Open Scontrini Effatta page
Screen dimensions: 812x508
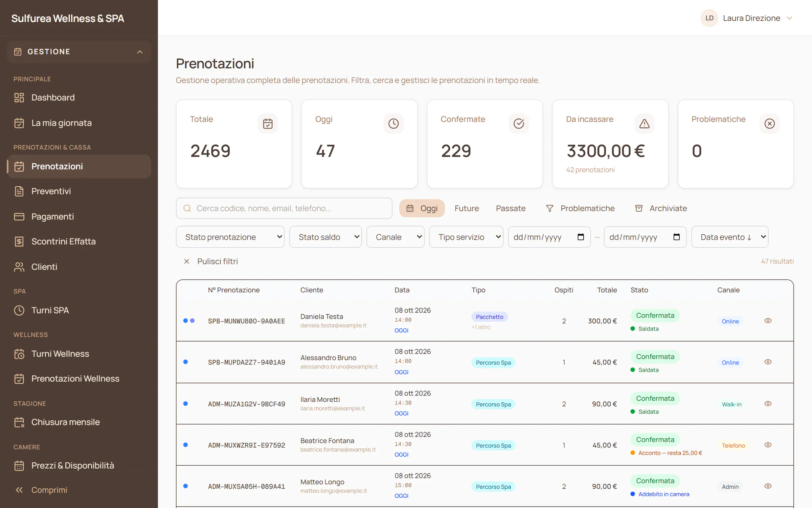click(x=78, y=241)
